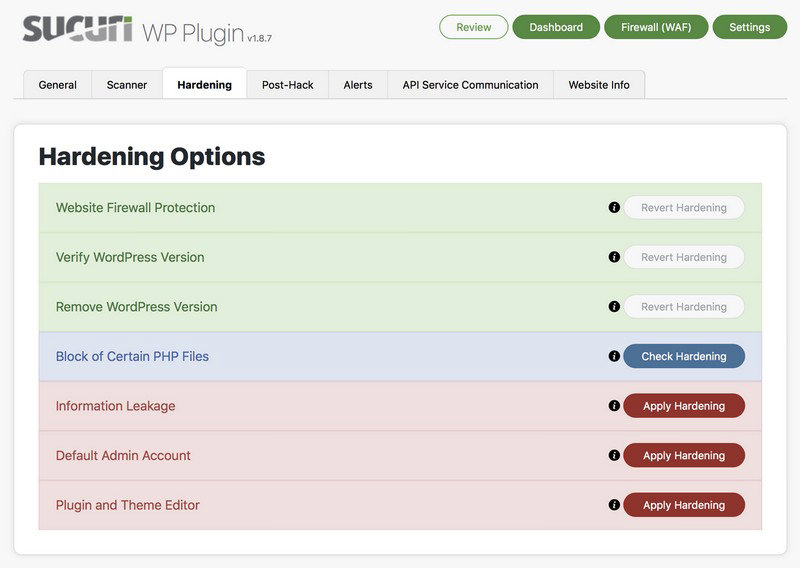800x568 pixels.
Task: Click info icon for Default Admin Account
Action: [614, 455]
